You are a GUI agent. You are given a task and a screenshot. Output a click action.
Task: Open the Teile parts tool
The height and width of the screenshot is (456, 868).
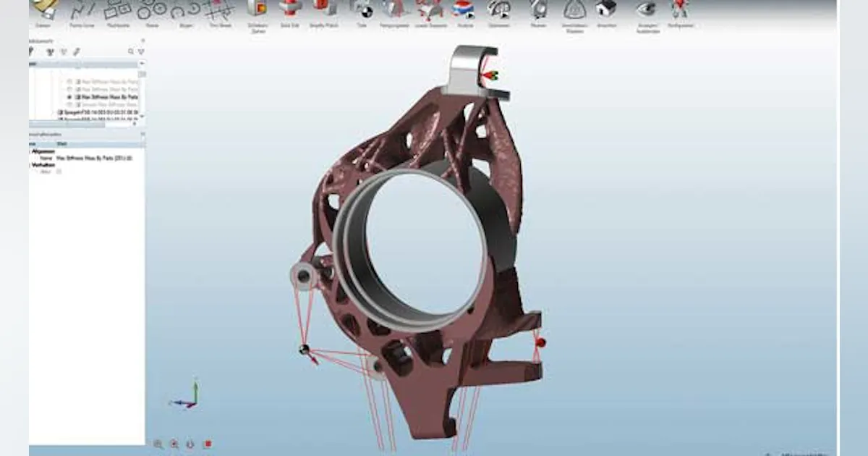point(361,9)
